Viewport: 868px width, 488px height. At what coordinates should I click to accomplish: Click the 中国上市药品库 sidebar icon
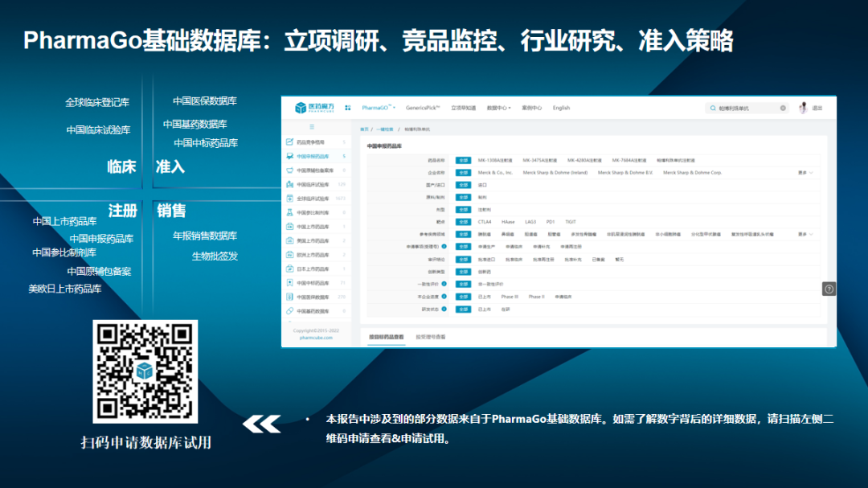coord(289,227)
